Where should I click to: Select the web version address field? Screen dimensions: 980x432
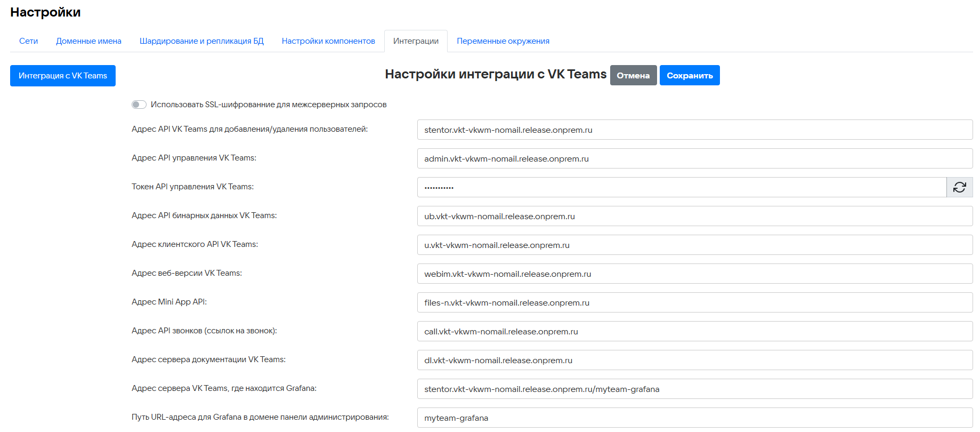(694, 274)
